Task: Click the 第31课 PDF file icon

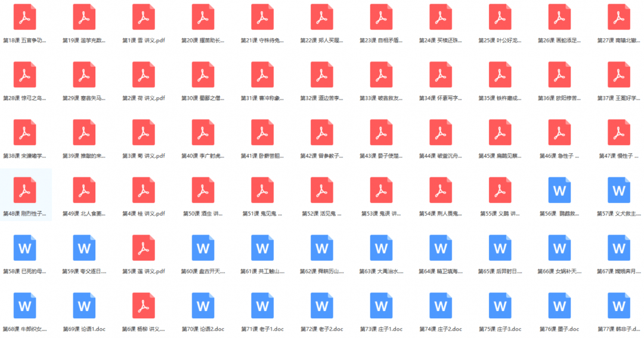Action: click(x=262, y=75)
